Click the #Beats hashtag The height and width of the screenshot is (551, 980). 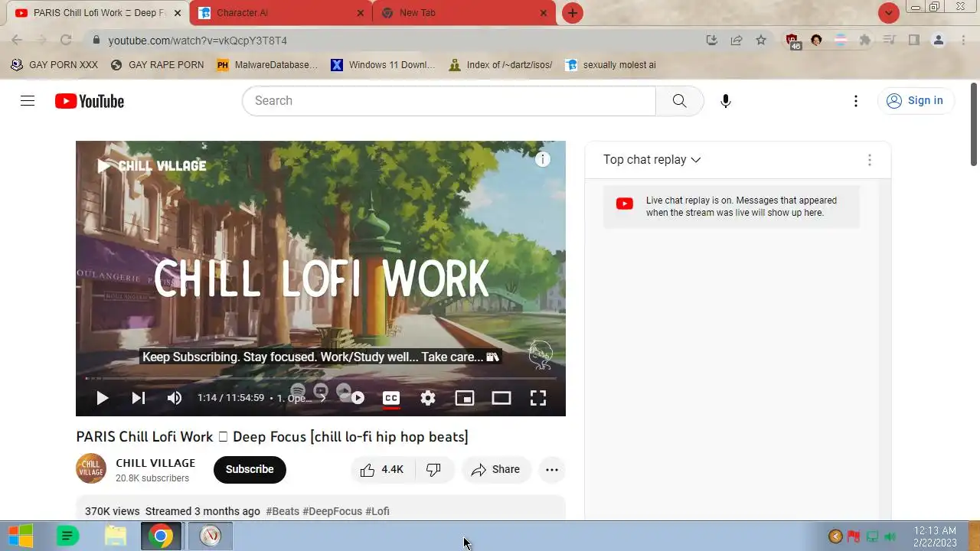click(x=283, y=511)
